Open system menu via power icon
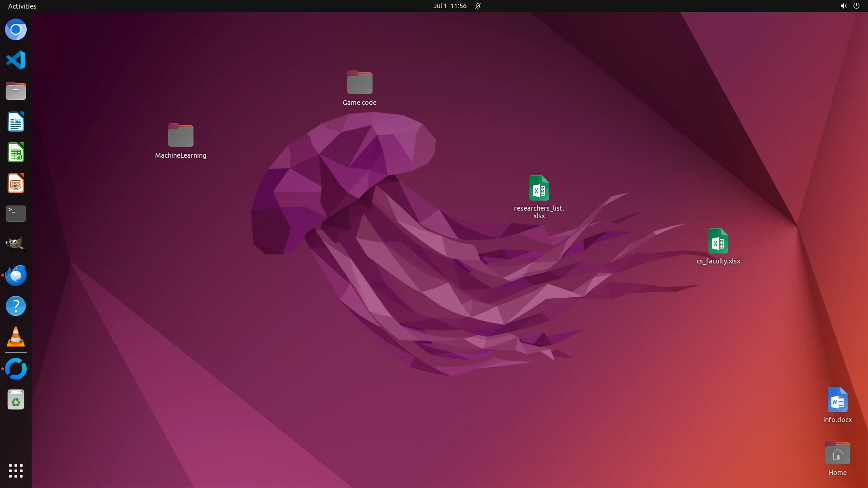Viewport: 868px width, 488px height. tap(856, 6)
